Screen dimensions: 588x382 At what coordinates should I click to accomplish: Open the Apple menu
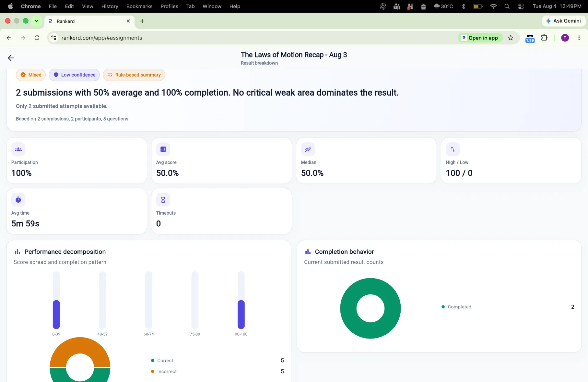point(10,6)
